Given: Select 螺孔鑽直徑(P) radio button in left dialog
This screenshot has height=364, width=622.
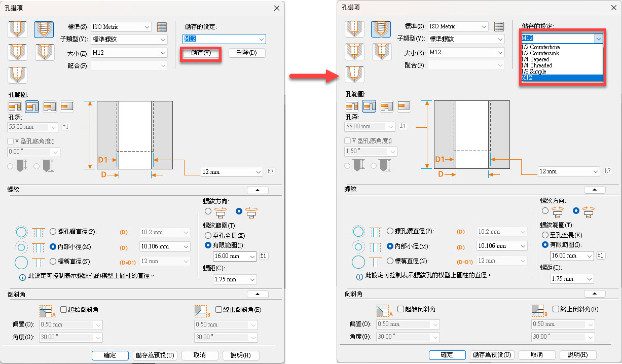Looking at the screenshot, I should (54, 232).
